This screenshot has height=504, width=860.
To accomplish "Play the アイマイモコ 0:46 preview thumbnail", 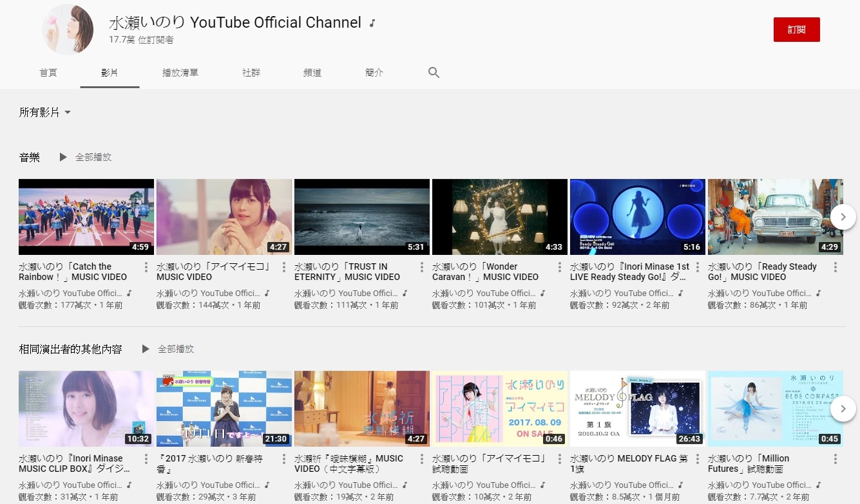I will click(x=500, y=409).
